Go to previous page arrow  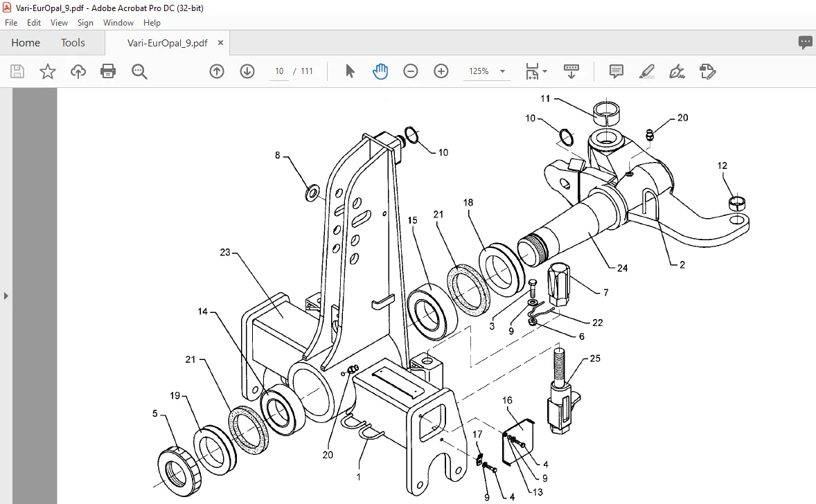pos(217,71)
